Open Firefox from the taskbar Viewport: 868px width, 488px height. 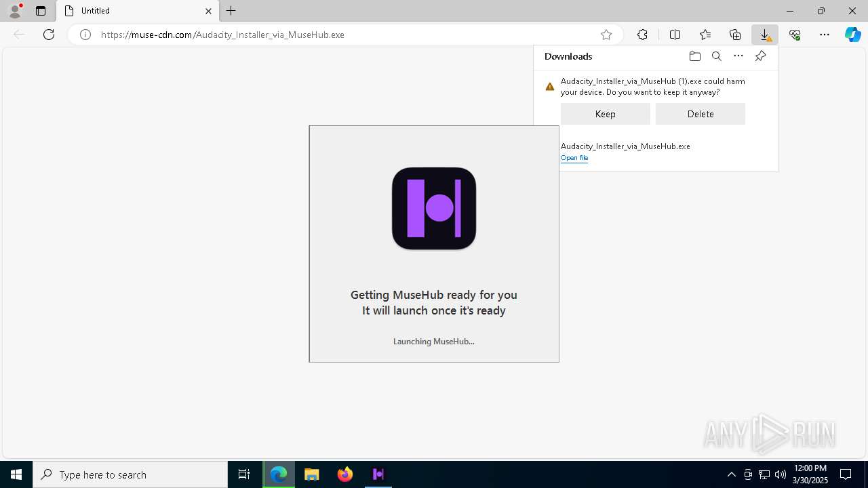345,474
